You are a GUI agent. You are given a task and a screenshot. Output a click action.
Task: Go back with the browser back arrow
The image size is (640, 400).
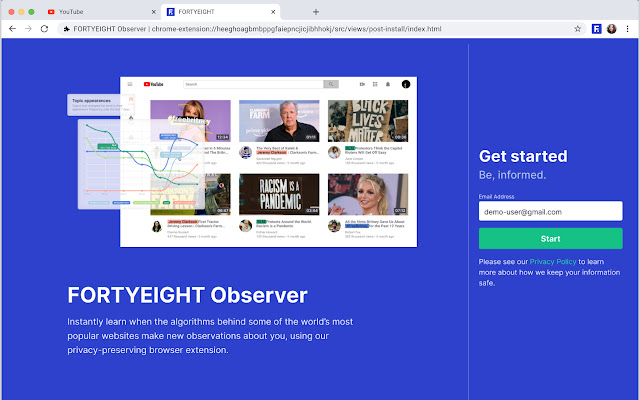[12, 29]
